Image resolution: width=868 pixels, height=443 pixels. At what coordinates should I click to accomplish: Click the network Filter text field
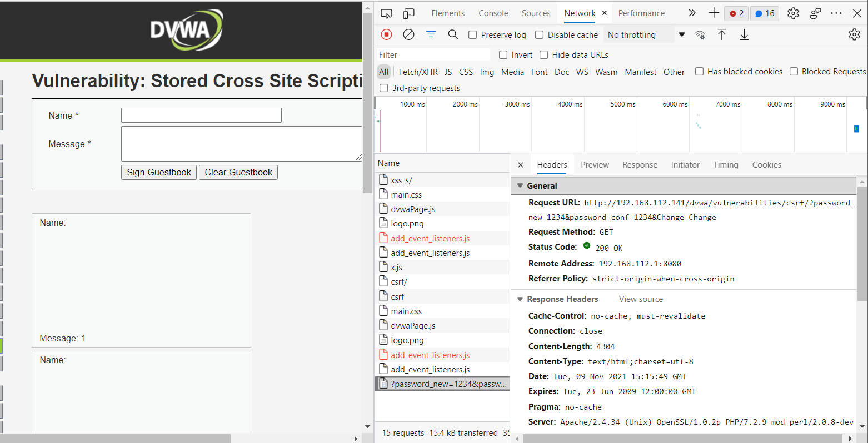[x=433, y=55]
